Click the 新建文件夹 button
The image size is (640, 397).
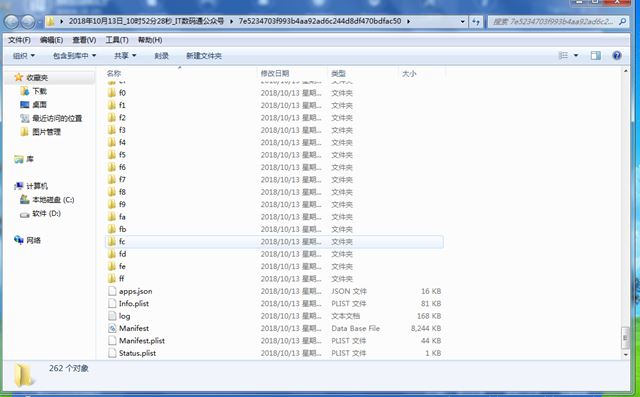point(204,55)
